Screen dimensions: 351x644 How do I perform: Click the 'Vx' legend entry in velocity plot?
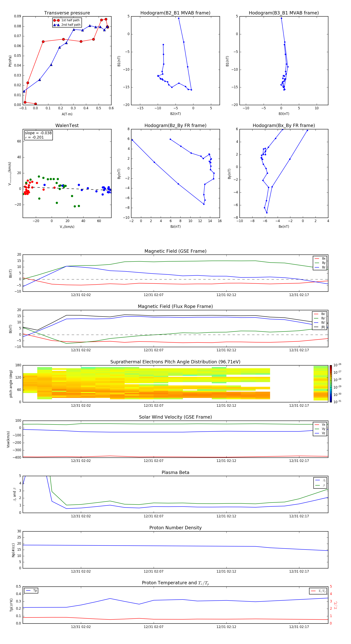pyautogui.click(x=320, y=424)
